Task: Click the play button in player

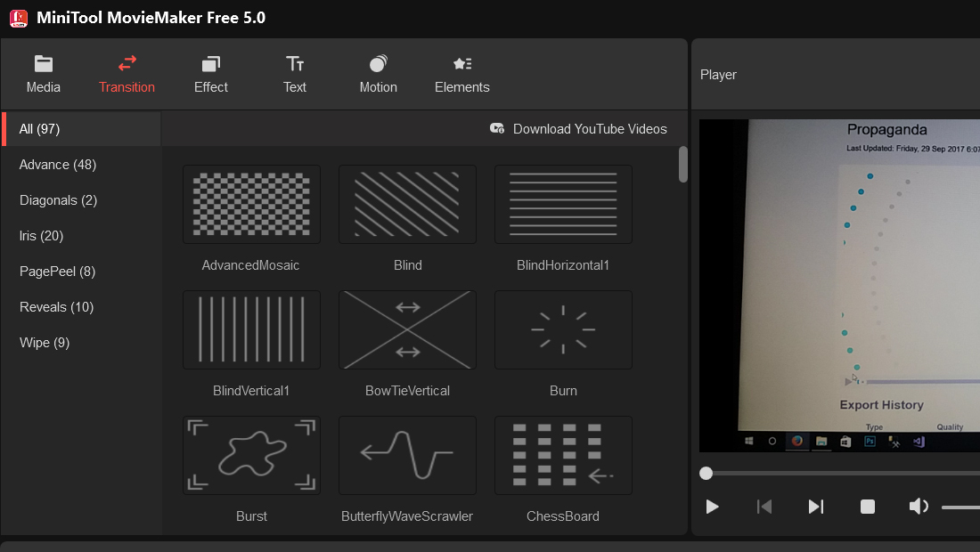Action: coord(712,507)
